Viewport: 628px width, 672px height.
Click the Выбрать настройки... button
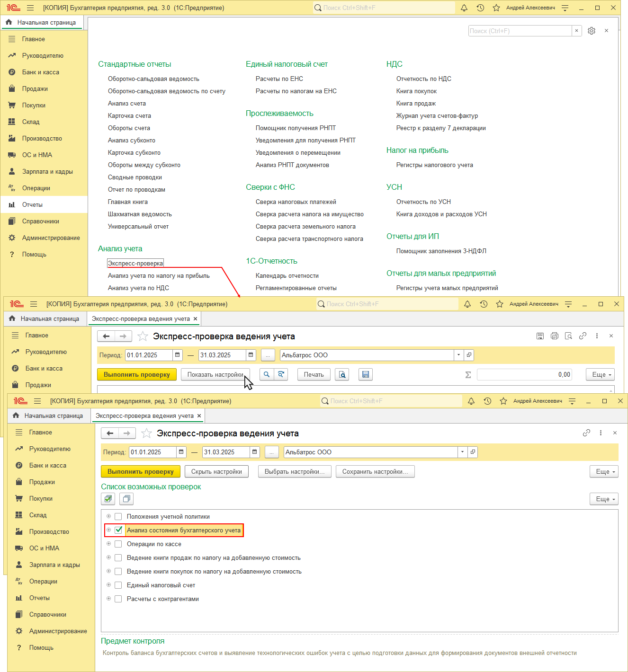(x=295, y=471)
